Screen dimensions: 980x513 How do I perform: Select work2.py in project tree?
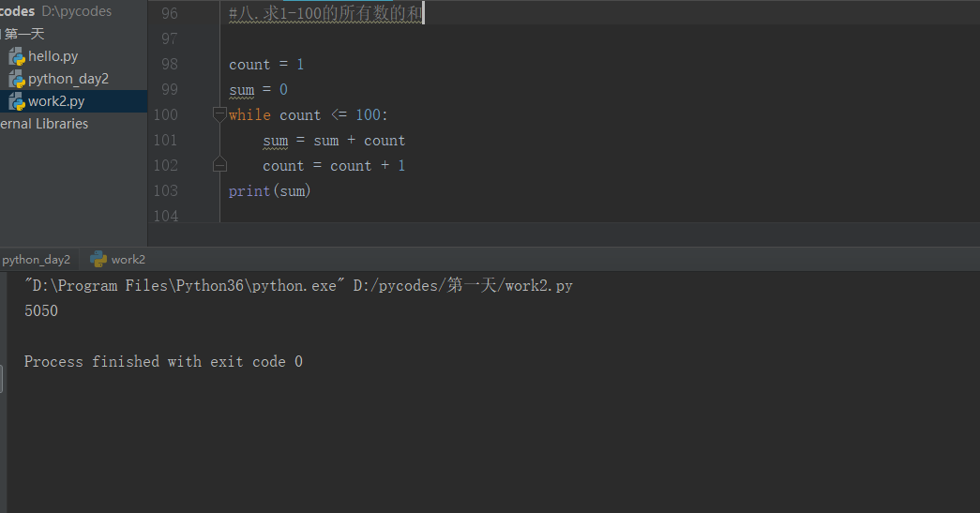[56, 101]
